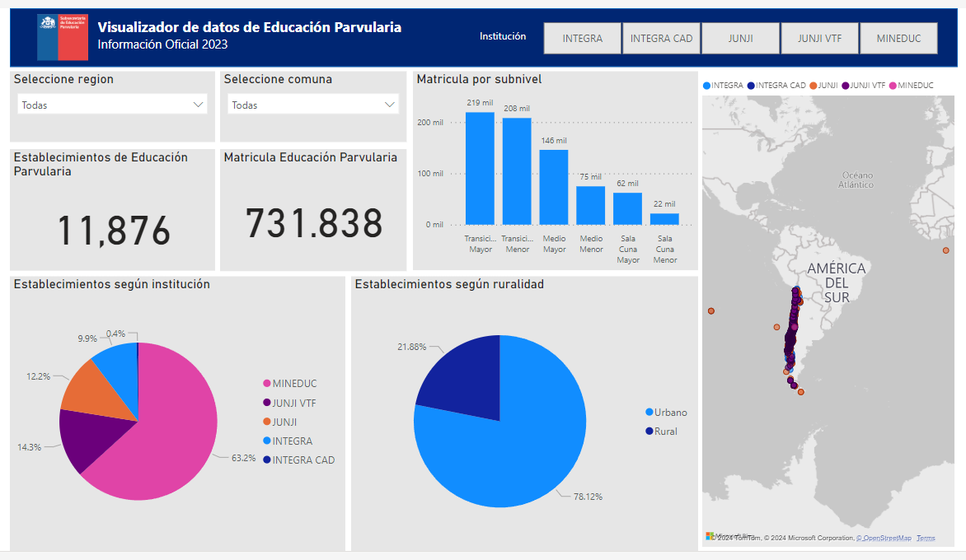Viewport: 966px width, 560px height.
Task: Toggle the INTEGRA institution filter
Action: click(582, 38)
